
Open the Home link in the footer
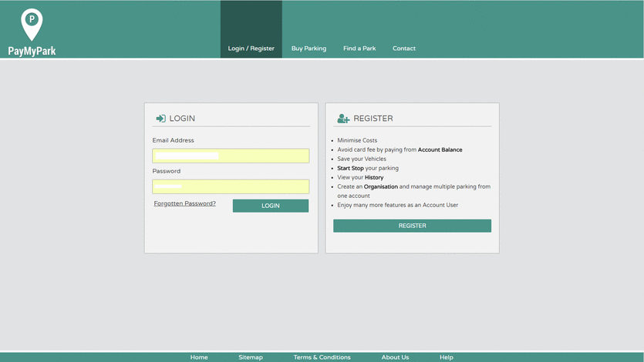pyautogui.click(x=199, y=357)
